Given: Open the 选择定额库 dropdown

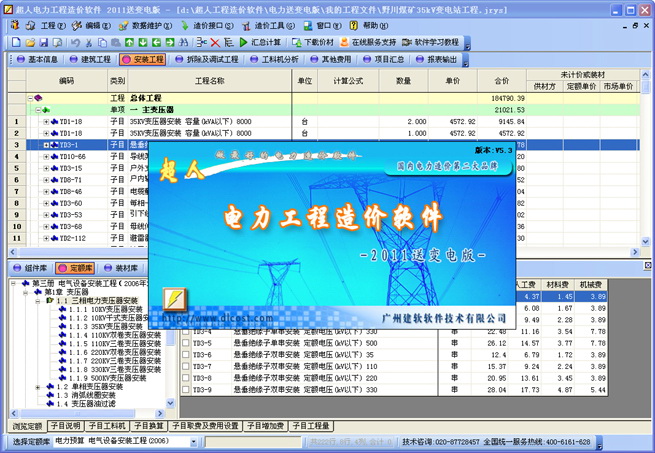Looking at the screenshot, I should tap(193, 441).
